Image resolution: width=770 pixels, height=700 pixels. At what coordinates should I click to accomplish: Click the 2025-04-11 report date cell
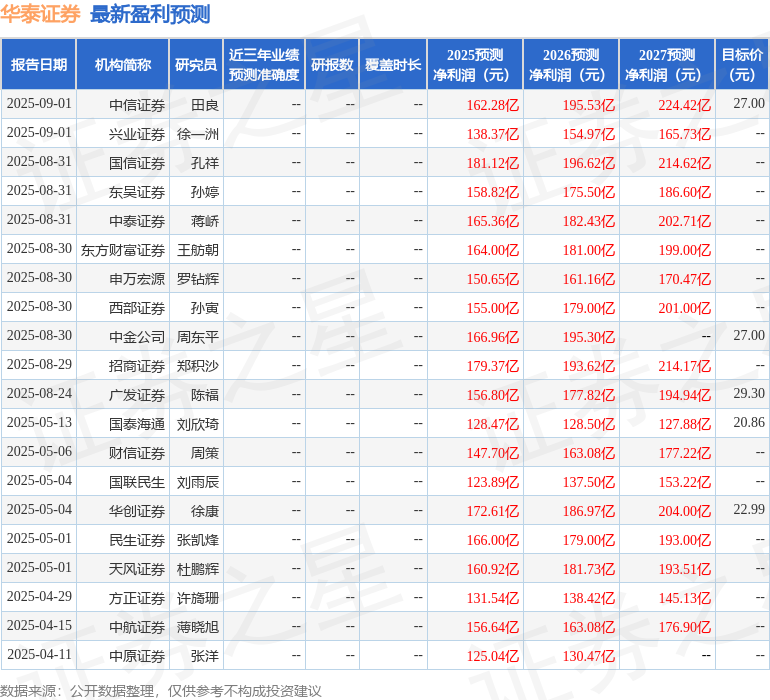[39, 655]
